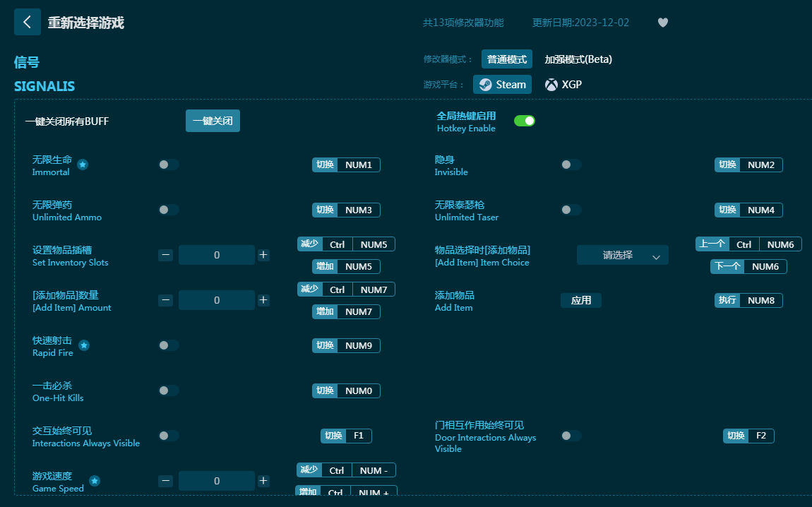The height and width of the screenshot is (507, 812).
Task: Select the 加强模式(Beta) mode
Action: point(578,59)
